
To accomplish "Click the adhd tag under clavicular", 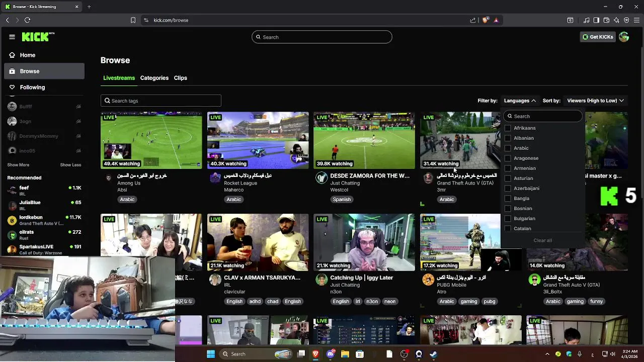I will tap(255, 302).
